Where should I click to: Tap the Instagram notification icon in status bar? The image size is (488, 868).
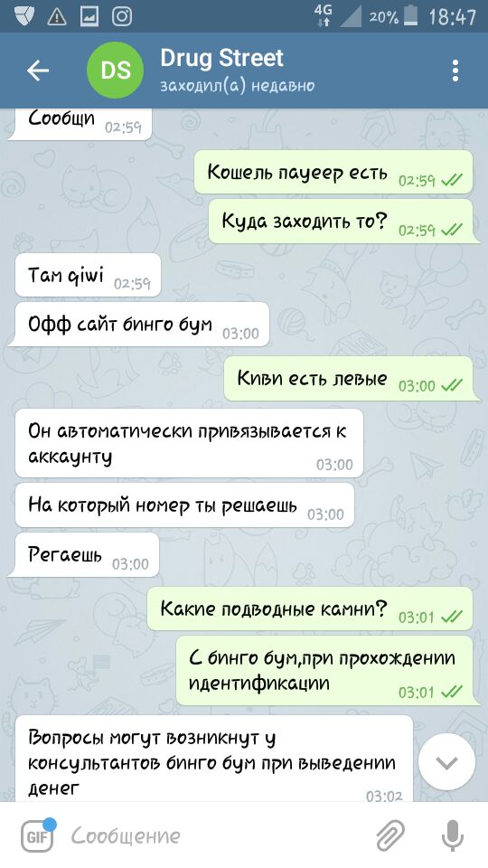point(122,16)
